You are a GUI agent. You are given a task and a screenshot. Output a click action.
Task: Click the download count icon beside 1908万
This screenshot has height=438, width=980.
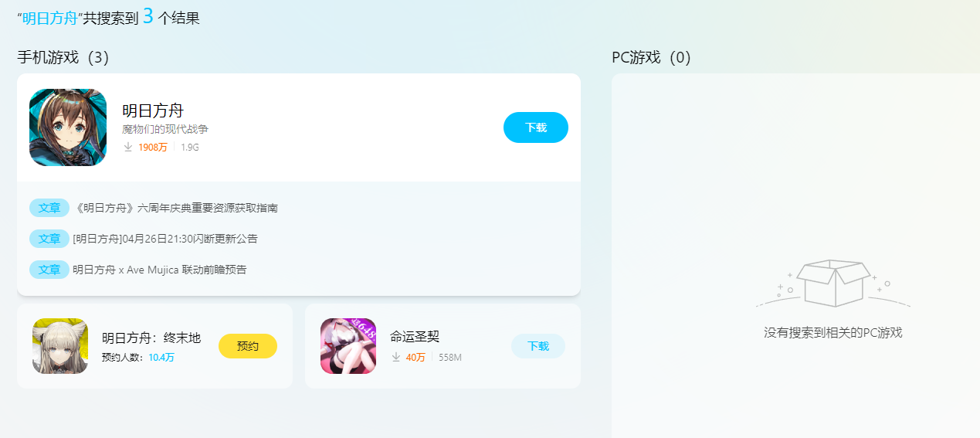tap(128, 147)
